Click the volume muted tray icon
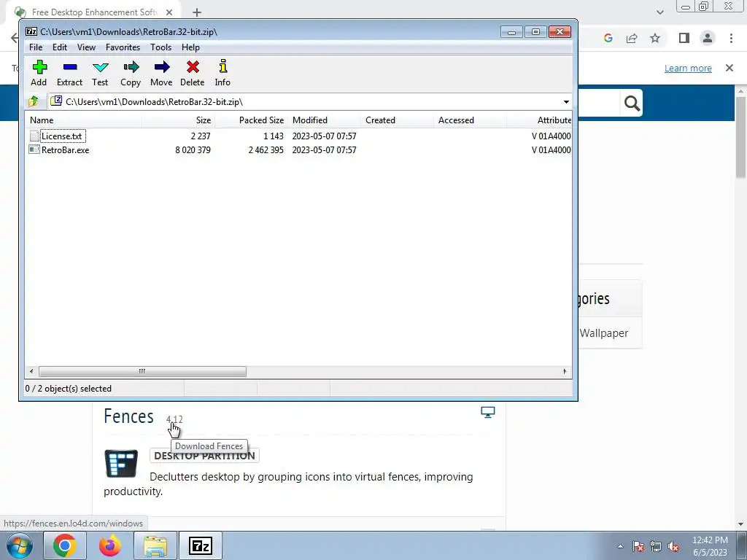 click(673, 547)
